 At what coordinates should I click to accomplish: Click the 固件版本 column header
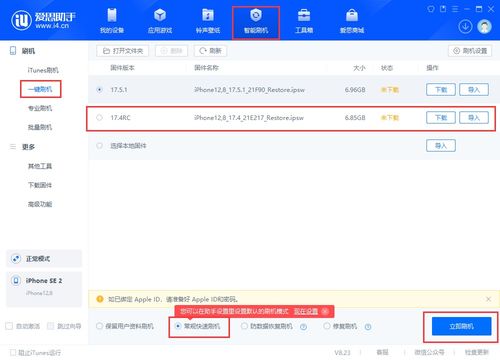click(x=122, y=68)
